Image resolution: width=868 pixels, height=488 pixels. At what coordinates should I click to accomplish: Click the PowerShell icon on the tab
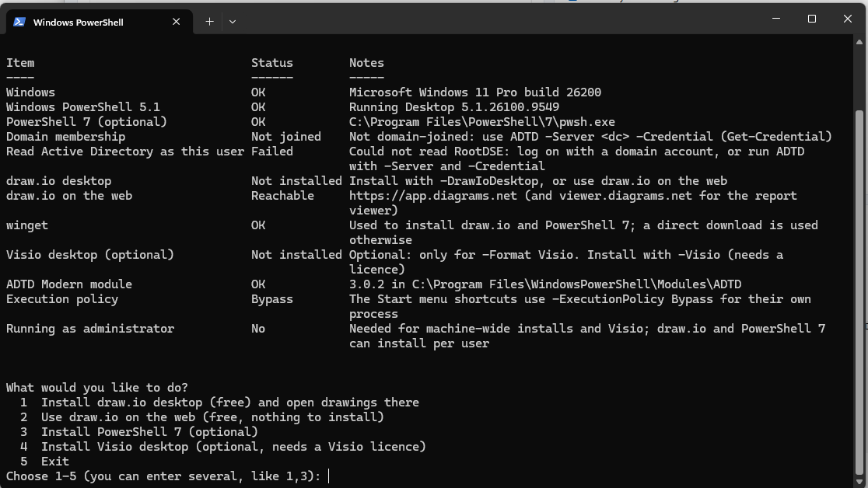click(x=19, y=22)
